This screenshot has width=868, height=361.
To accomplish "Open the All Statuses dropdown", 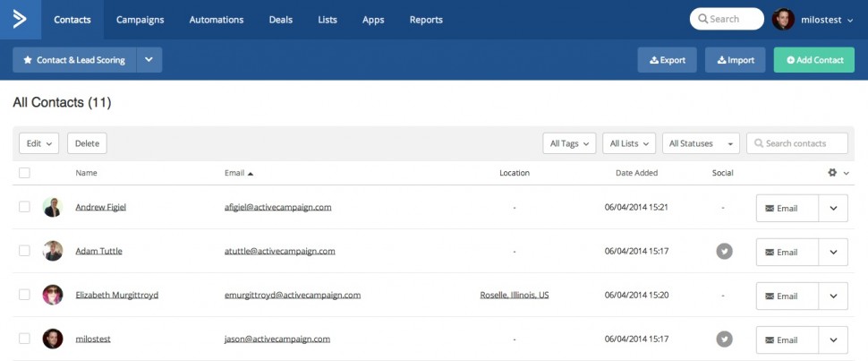I will (x=703, y=143).
